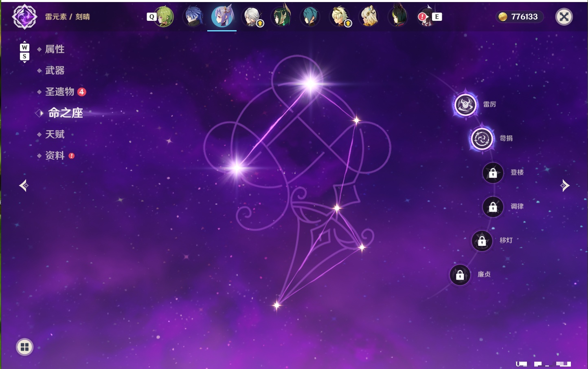Select the locked 廉贞 constellation
588x369 pixels.
tap(460, 275)
